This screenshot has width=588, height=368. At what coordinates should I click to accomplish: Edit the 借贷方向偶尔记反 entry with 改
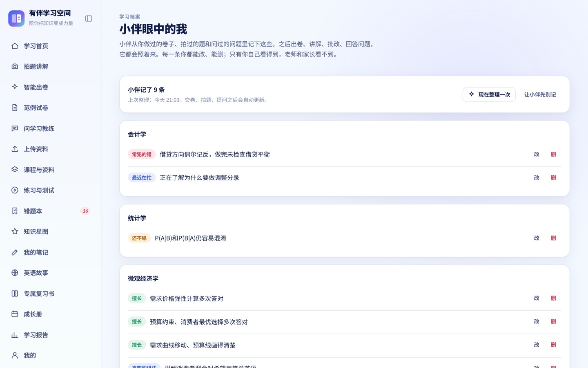[537, 154]
